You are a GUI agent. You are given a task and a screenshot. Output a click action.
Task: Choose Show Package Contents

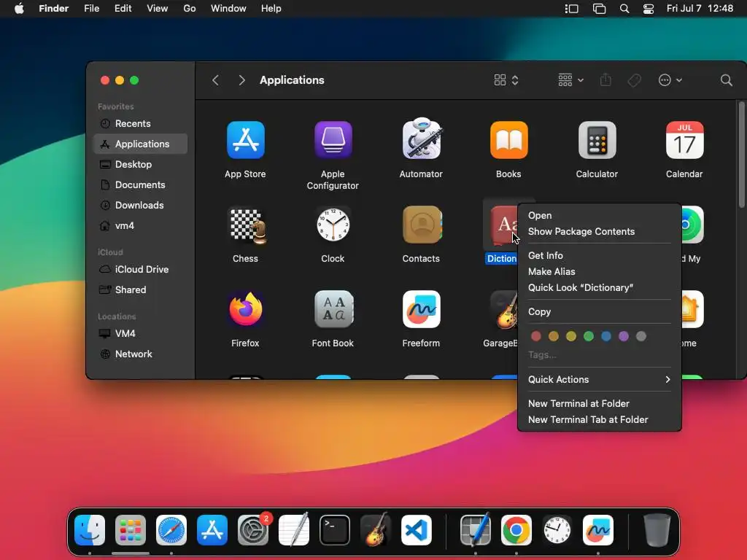(600, 231)
